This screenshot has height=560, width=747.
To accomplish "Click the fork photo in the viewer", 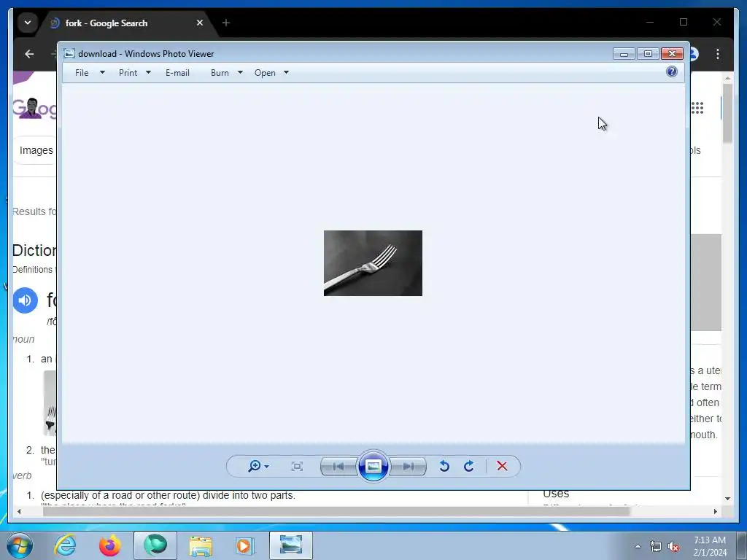I will point(373,263).
